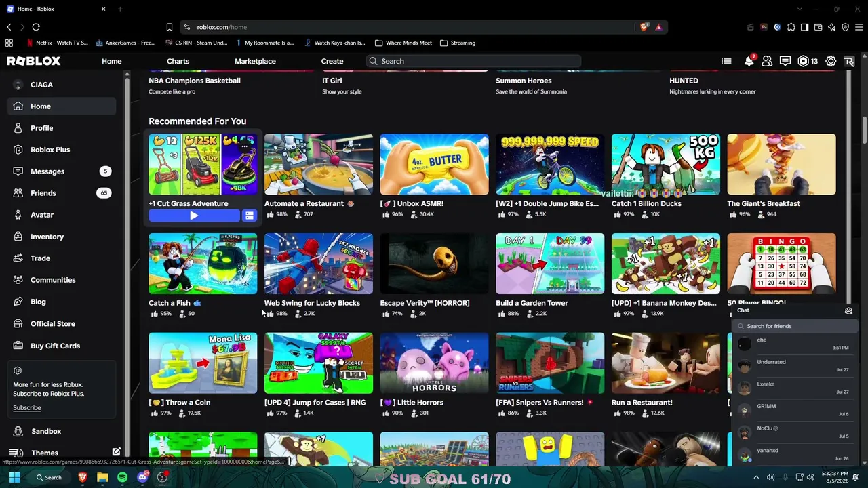Toggle the browser sidebar panel icon
Screen dimensions: 868x488
804,27
